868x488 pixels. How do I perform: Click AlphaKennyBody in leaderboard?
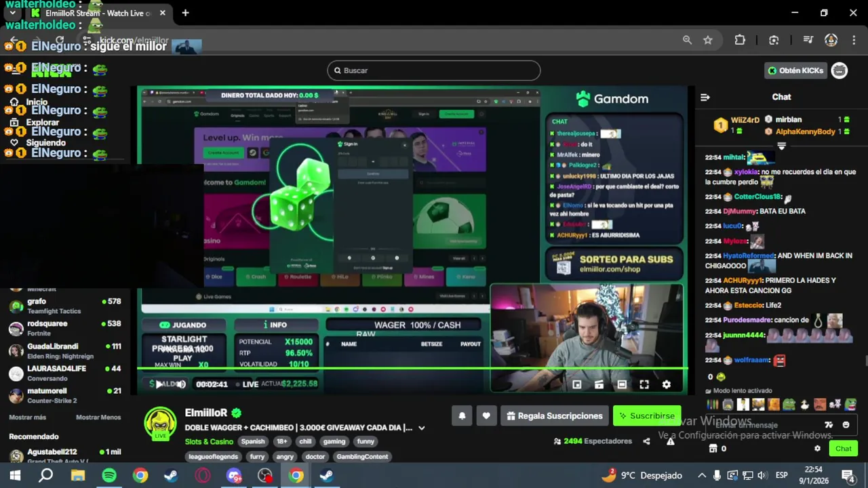(x=806, y=131)
